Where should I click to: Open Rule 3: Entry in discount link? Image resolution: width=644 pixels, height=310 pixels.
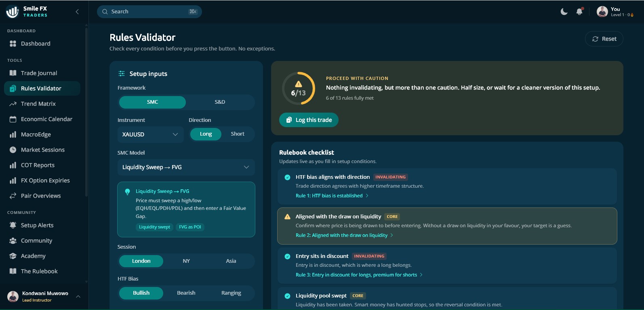[x=359, y=275]
